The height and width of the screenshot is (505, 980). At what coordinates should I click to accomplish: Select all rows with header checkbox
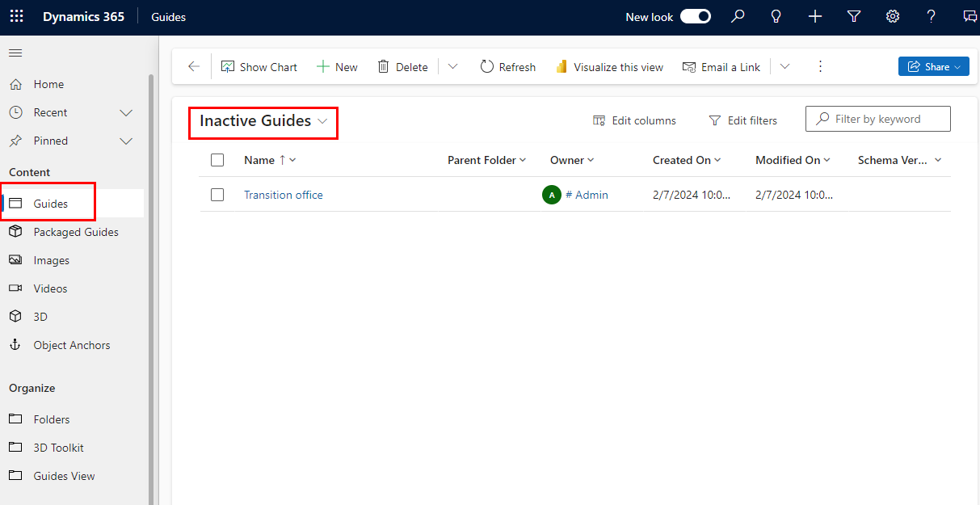217,159
